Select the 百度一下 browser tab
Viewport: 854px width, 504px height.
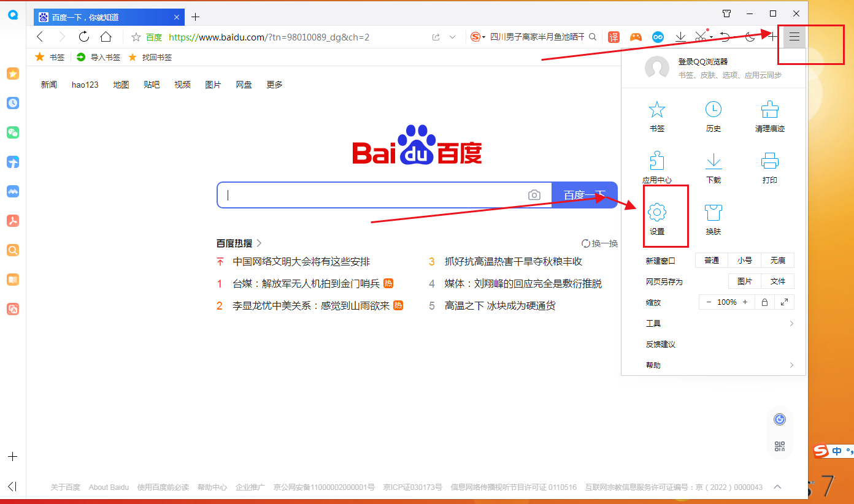pyautogui.click(x=109, y=17)
